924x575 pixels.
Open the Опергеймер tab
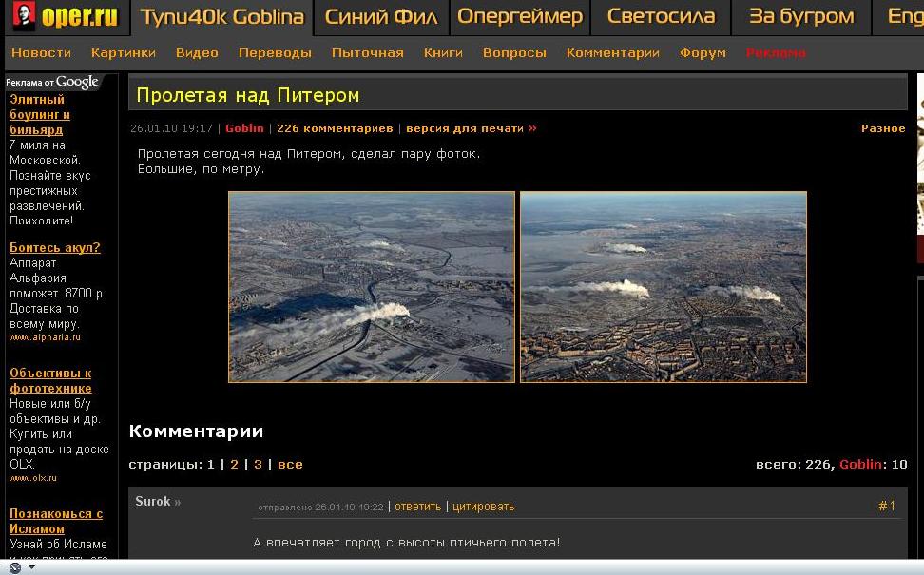[x=519, y=17]
